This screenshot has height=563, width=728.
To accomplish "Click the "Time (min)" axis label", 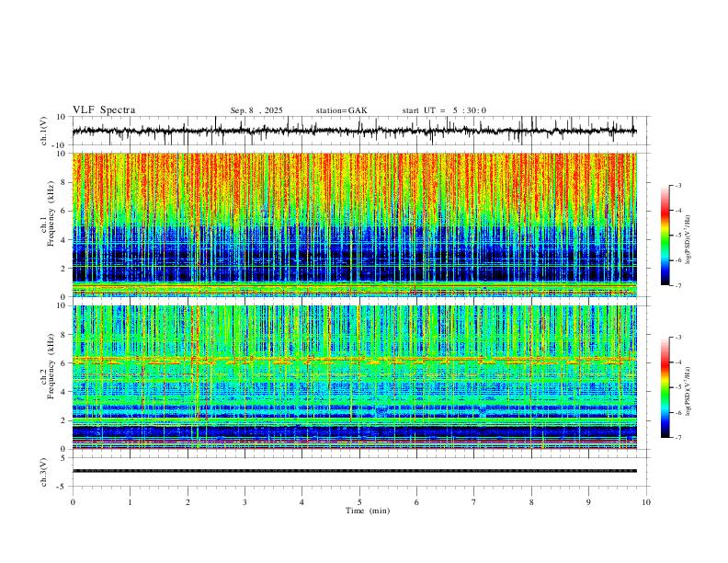I will click(x=368, y=511).
